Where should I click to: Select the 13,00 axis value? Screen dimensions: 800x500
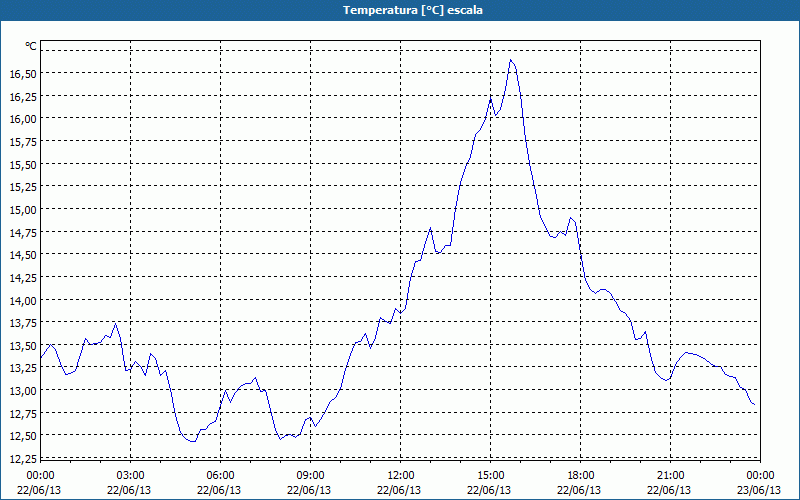tap(23, 391)
